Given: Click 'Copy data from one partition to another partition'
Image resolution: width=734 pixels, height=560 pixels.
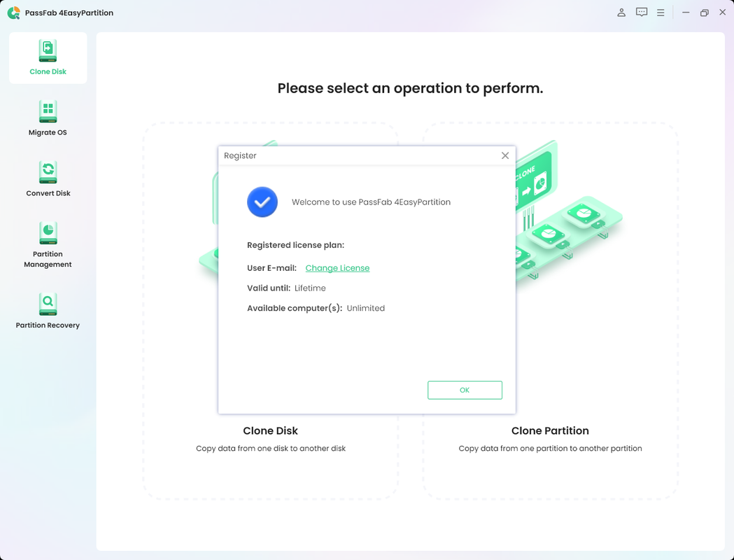Looking at the screenshot, I should [x=550, y=449].
